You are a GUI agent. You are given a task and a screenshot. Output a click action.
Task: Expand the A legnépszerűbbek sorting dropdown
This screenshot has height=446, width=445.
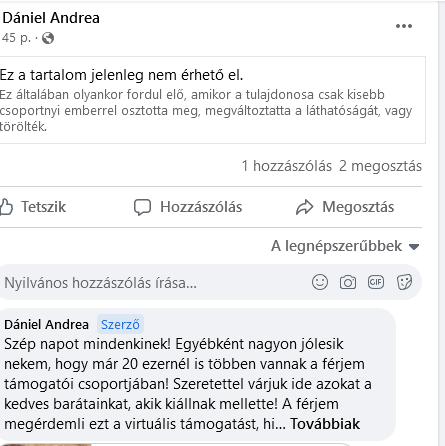(x=345, y=246)
